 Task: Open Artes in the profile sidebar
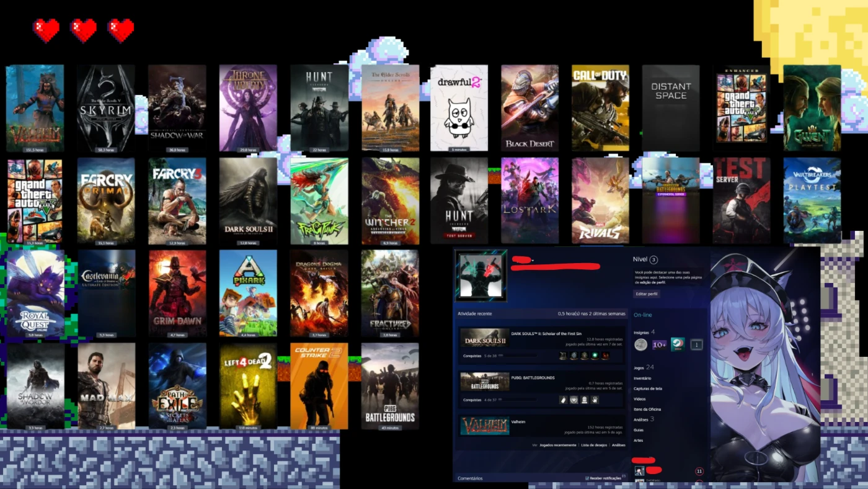pyautogui.click(x=638, y=441)
